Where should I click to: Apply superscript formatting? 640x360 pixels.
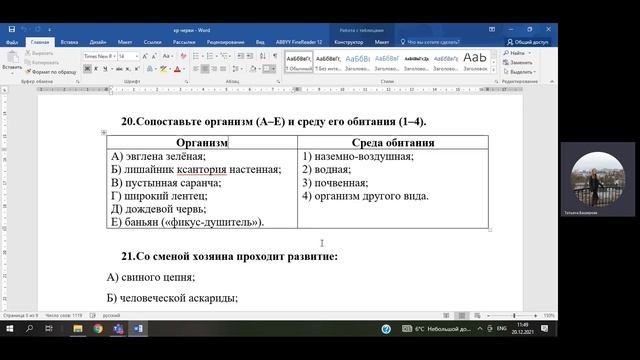pyautogui.click(x=137, y=69)
